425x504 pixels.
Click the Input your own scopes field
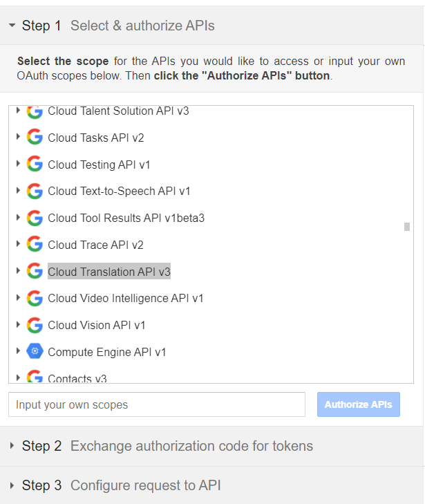click(156, 404)
